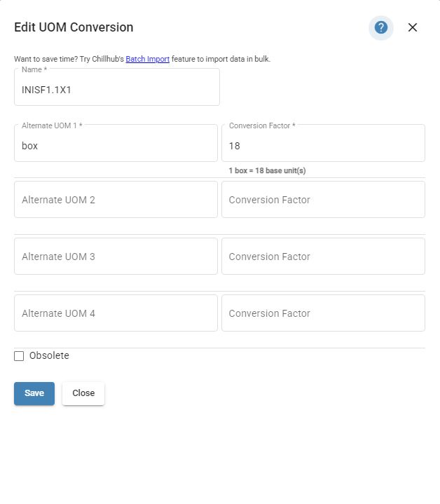Focus the Alternate UOM 1 field
The image size is (440, 504).
(116, 147)
